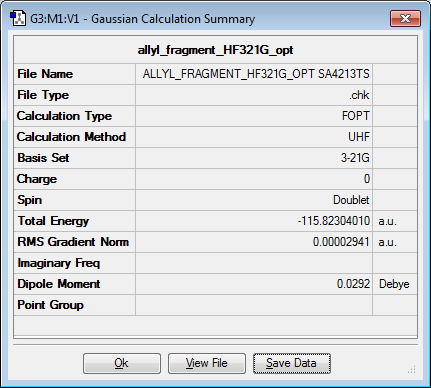Click the Ok button
Screen dimensions: 431x388
click(x=122, y=363)
